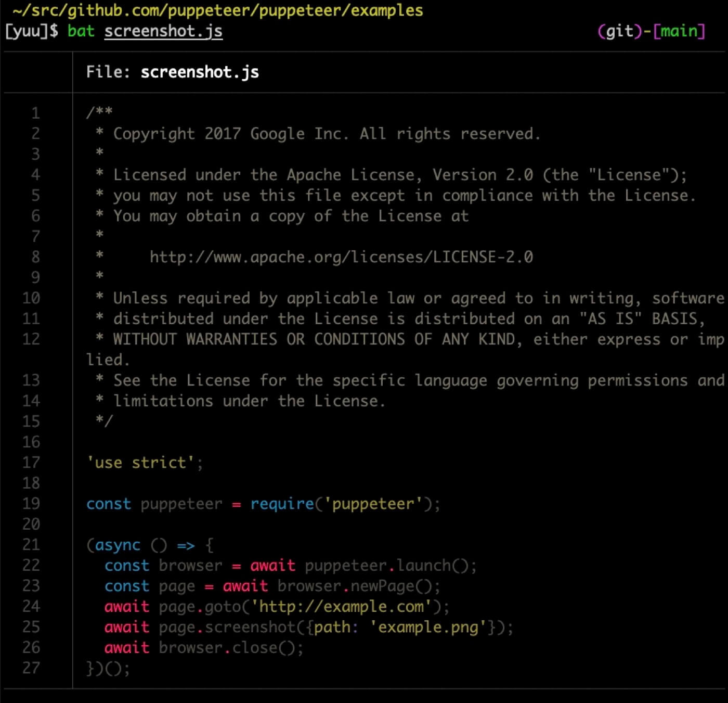728x703 pixels.
Task: Click the underlined screenshot.js argument in the prompt
Action: pyautogui.click(x=163, y=31)
